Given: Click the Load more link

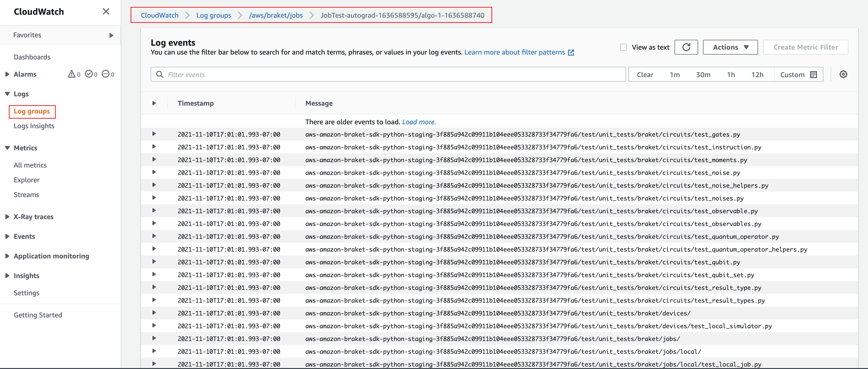Looking at the screenshot, I should [x=419, y=122].
